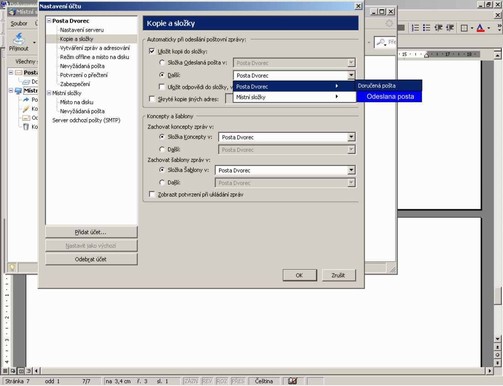
Task: Click the search magnifier icon in Thunderbird
Action: (381, 42)
